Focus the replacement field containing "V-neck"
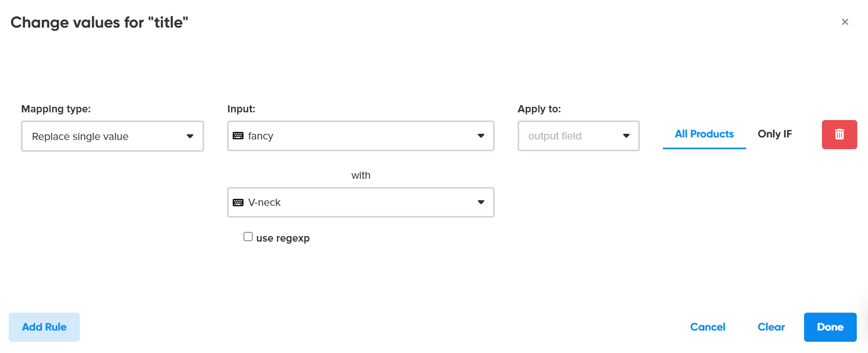Screen dimensions: 868x353 click(361, 202)
